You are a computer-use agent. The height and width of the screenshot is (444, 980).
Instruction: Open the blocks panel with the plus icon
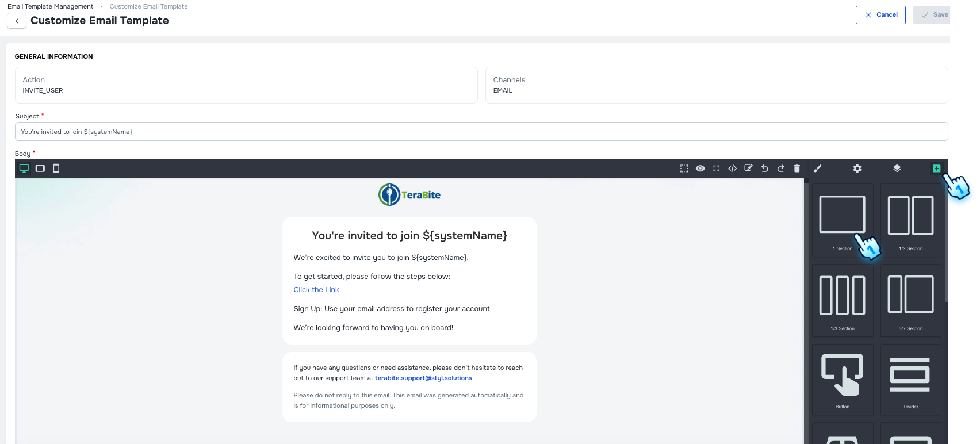(x=937, y=168)
